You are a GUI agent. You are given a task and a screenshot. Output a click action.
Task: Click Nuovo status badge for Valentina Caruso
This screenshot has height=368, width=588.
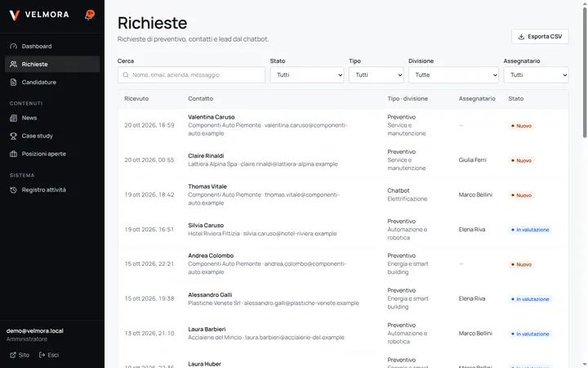coord(521,126)
